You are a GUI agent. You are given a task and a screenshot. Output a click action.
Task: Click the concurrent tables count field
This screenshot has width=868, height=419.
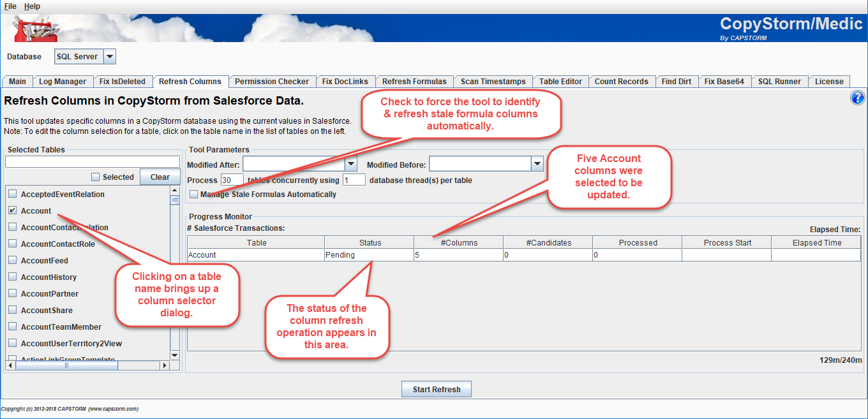click(x=232, y=180)
